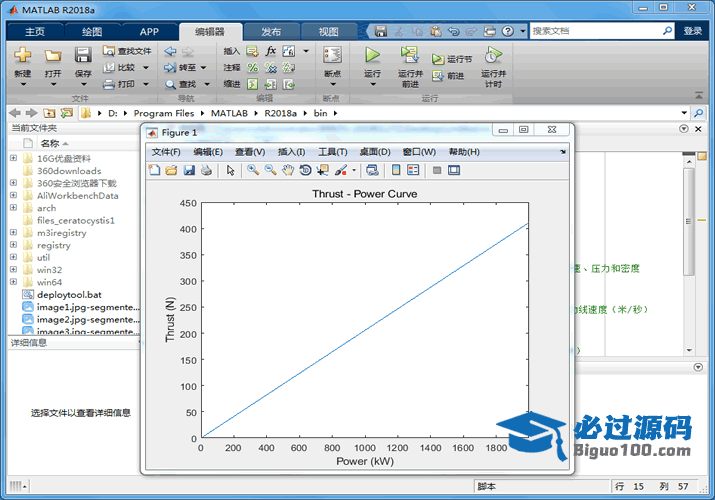Select the AliWorkbenchData folder
Viewport: 715px width, 500px height.
(78, 196)
